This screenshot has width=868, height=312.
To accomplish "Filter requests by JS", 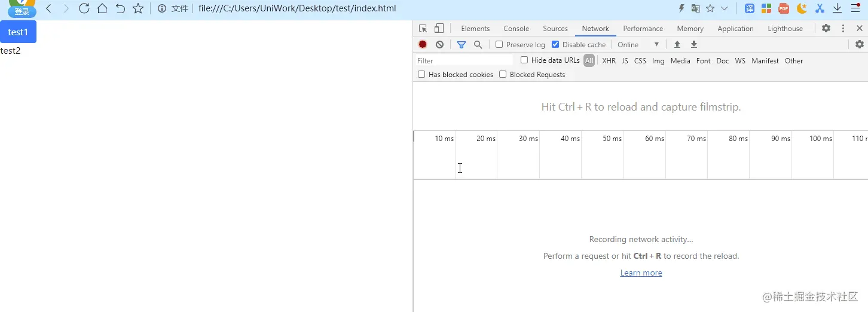I will point(625,60).
